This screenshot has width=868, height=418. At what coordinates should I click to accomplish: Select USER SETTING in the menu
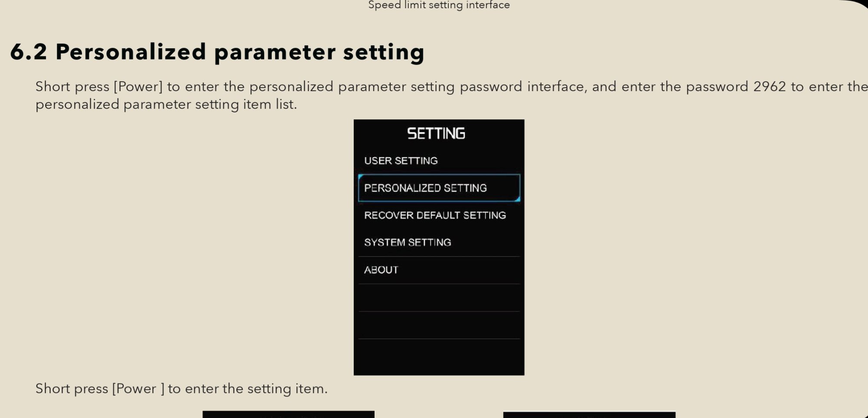click(401, 161)
